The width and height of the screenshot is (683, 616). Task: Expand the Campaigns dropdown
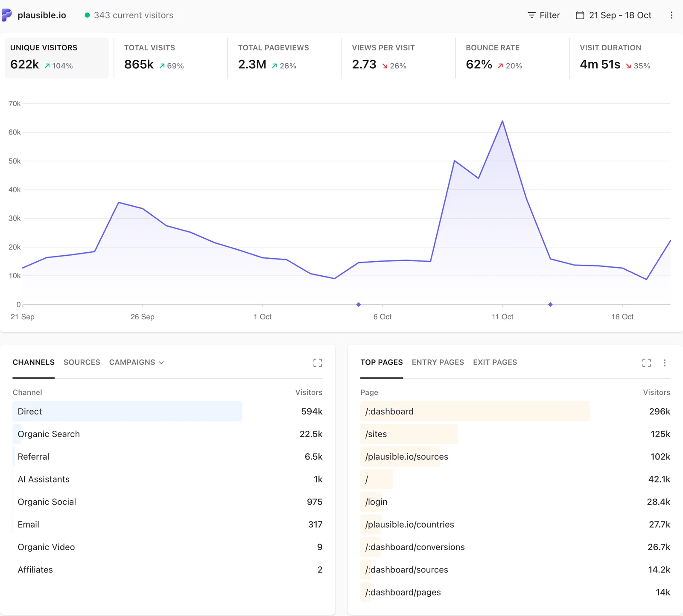(137, 362)
